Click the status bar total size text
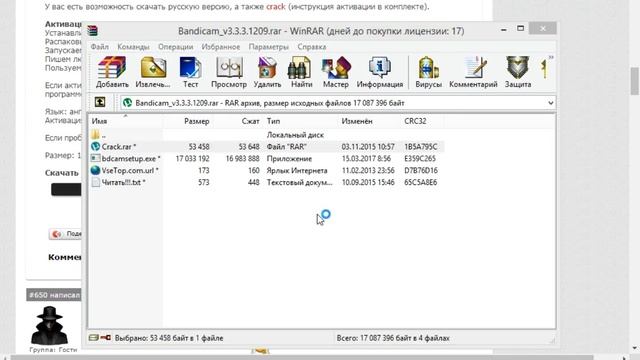This screenshot has height=360, width=640. (393, 338)
